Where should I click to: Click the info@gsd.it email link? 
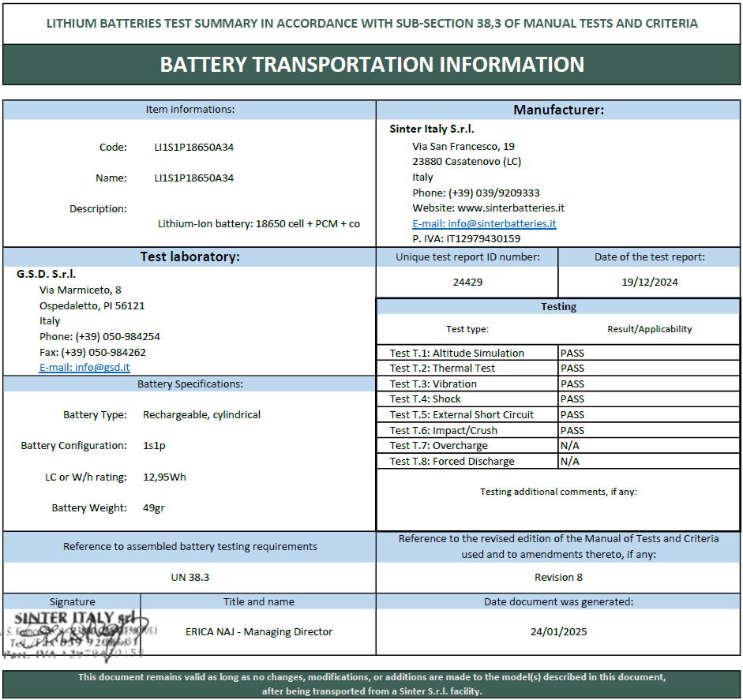click(x=84, y=368)
